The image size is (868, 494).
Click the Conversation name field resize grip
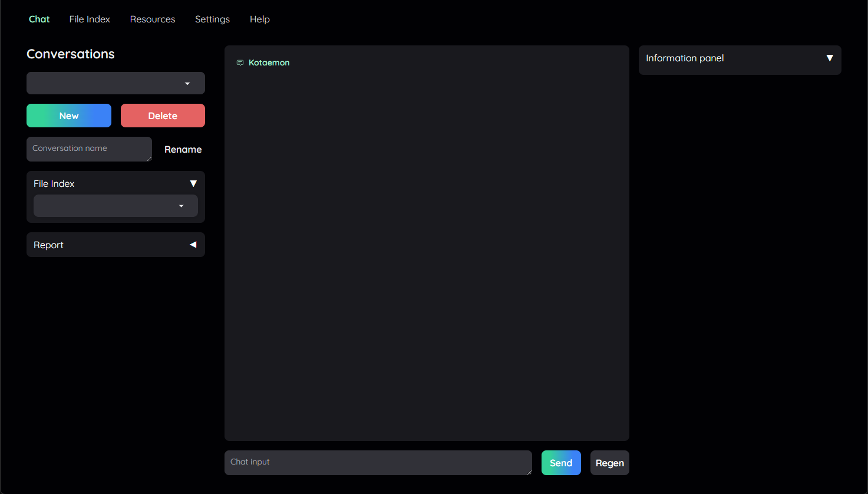pos(149,159)
